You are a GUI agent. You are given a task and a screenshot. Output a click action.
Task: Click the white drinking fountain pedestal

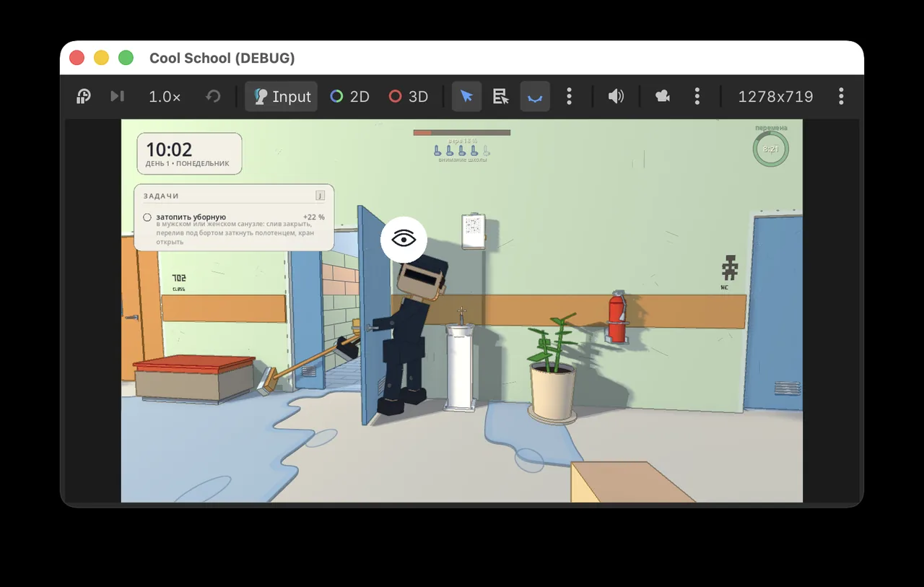point(460,367)
